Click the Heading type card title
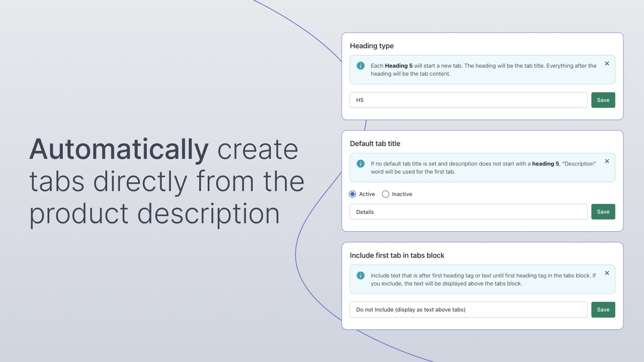This screenshot has width=644, height=362. [372, 46]
